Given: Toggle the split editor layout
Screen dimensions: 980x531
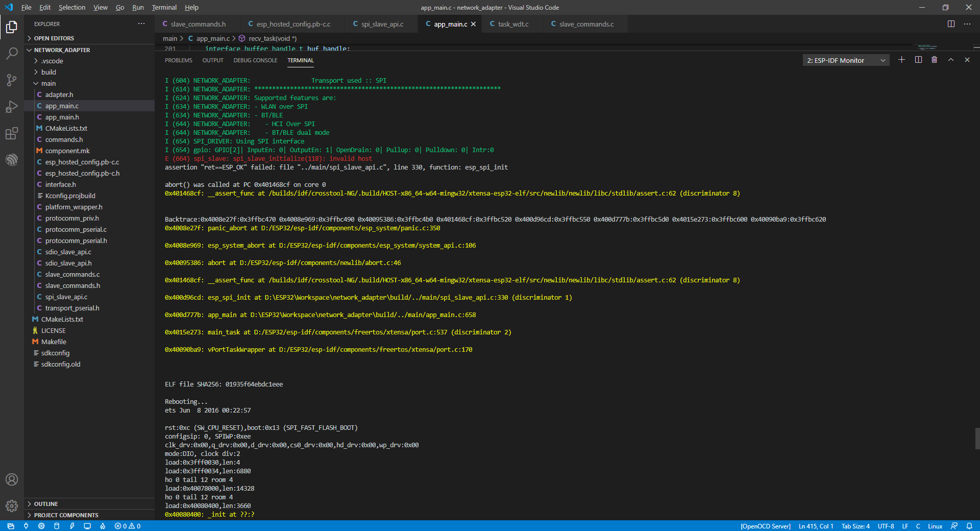Looking at the screenshot, I should pyautogui.click(x=951, y=23).
